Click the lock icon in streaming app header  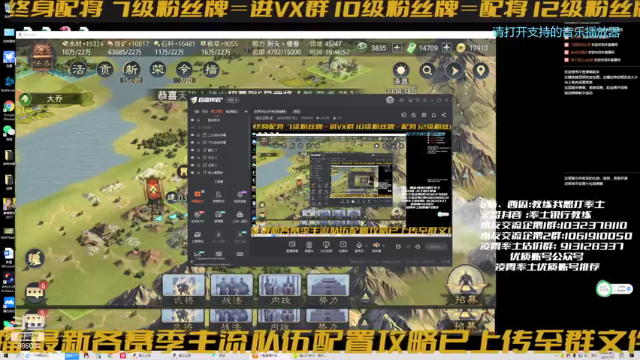413,115
